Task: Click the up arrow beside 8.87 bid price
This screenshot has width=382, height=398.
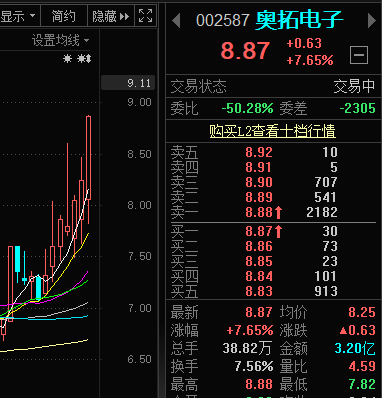Action: [x=279, y=231]
